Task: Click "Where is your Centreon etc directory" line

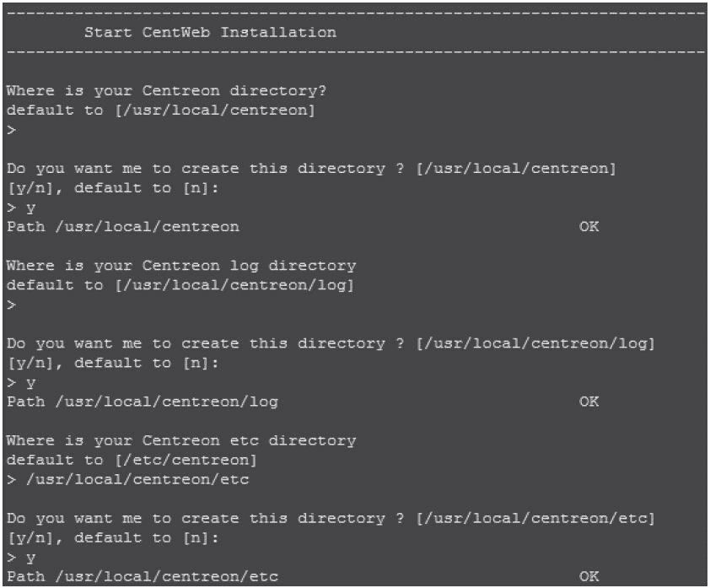Action: click(x=180, y=440)
